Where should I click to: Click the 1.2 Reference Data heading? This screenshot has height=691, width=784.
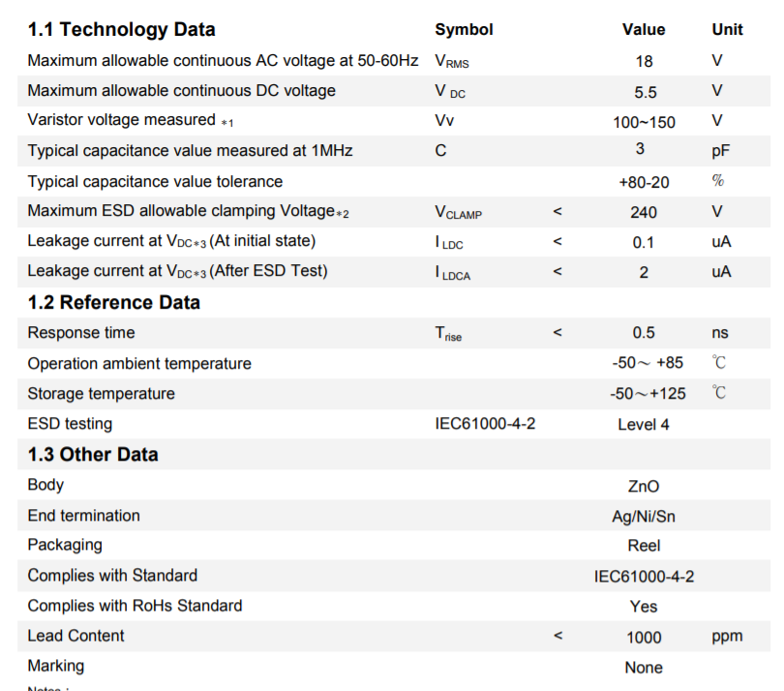tap(113, 302)
